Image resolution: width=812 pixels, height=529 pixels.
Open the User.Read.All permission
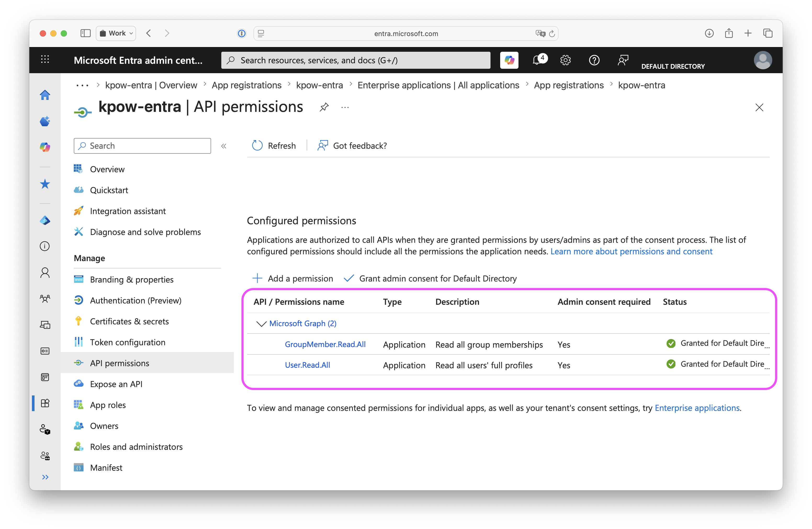307,365
